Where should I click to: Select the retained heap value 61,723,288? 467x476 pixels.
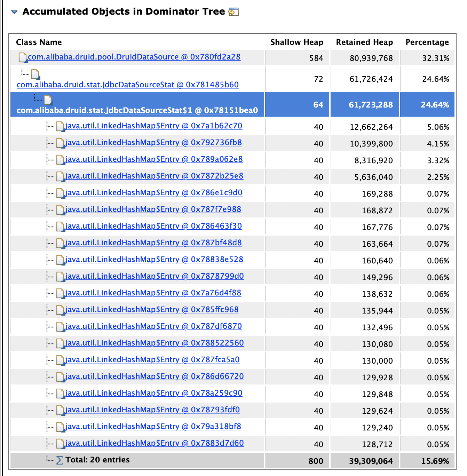(x=371, y=105)
